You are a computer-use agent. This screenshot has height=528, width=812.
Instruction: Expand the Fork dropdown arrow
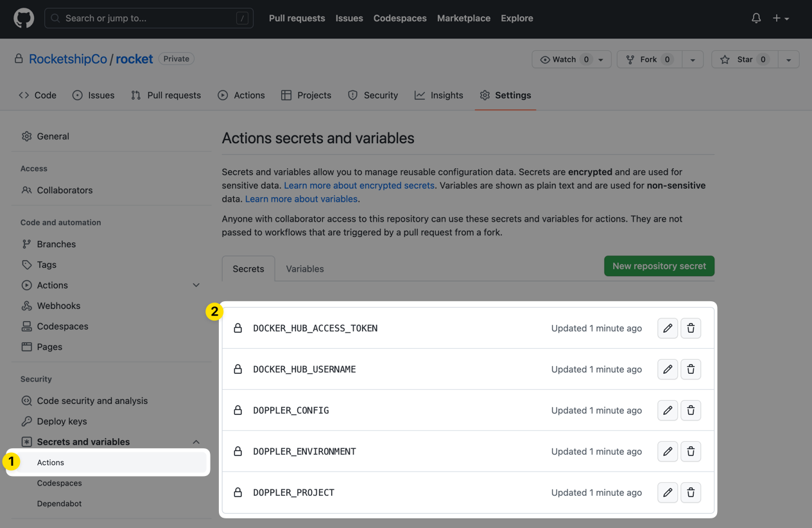[x=693, y=59]
